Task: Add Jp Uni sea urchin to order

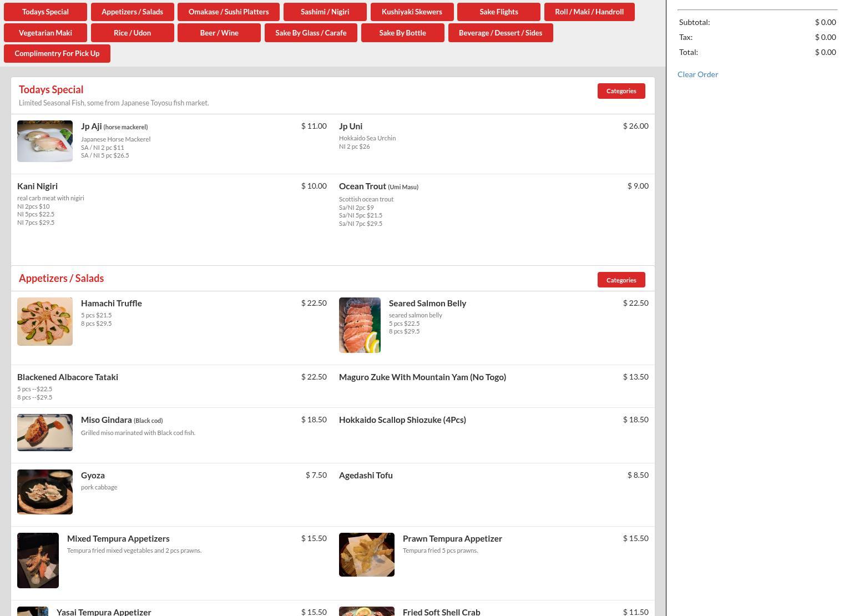Action: click(351, 127)
